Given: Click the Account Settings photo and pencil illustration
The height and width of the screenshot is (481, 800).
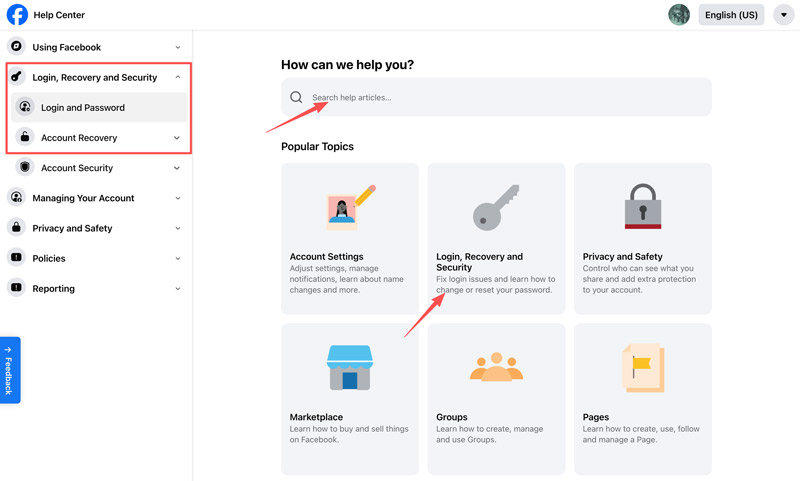Looking at the screenshot, I should coord(350,208).
